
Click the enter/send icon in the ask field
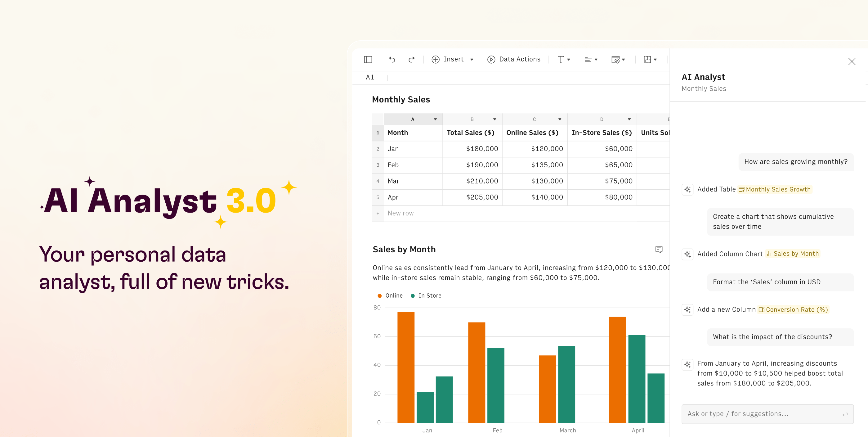click(x=845, y=414)
